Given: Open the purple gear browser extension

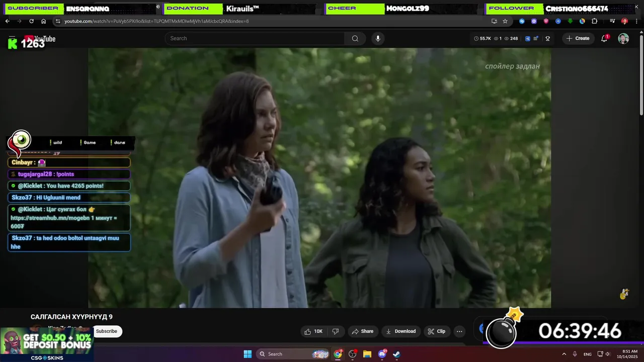Looking at the screenshot, I should tap(534, 21).
